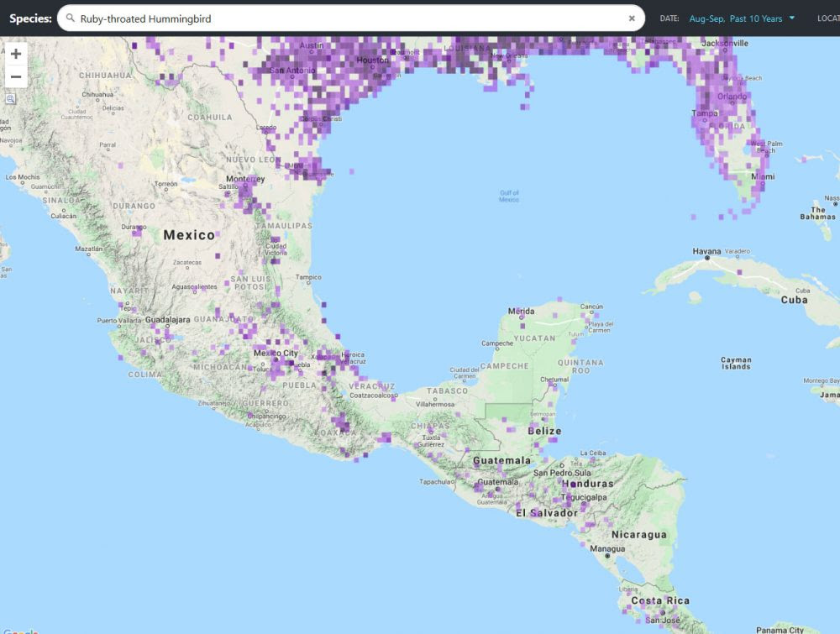Click the Miami city label
The width and height of the screenshot is (840, 634).
[x=763, y=176]
